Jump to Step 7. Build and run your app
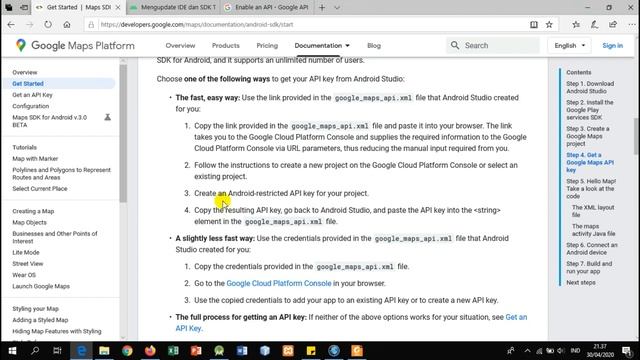 589,267
